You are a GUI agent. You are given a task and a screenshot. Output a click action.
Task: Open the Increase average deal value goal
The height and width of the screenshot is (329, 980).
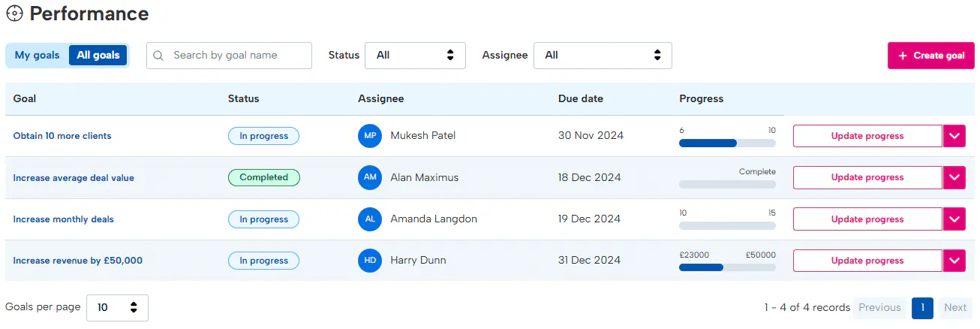74,178
